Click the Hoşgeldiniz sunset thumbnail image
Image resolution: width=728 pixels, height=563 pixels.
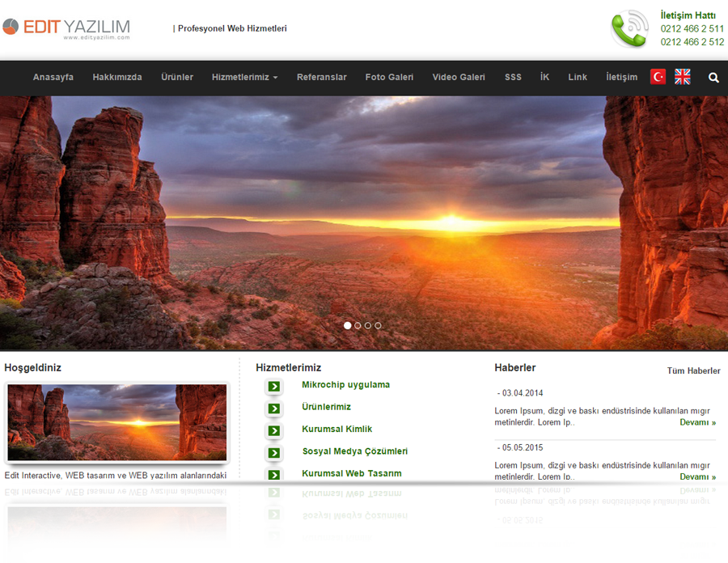117,422
